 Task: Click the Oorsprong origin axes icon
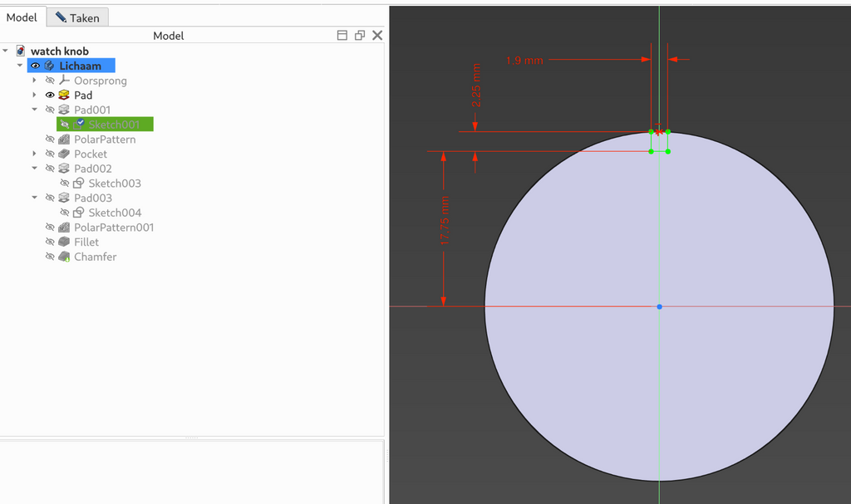tap(64, 81)
